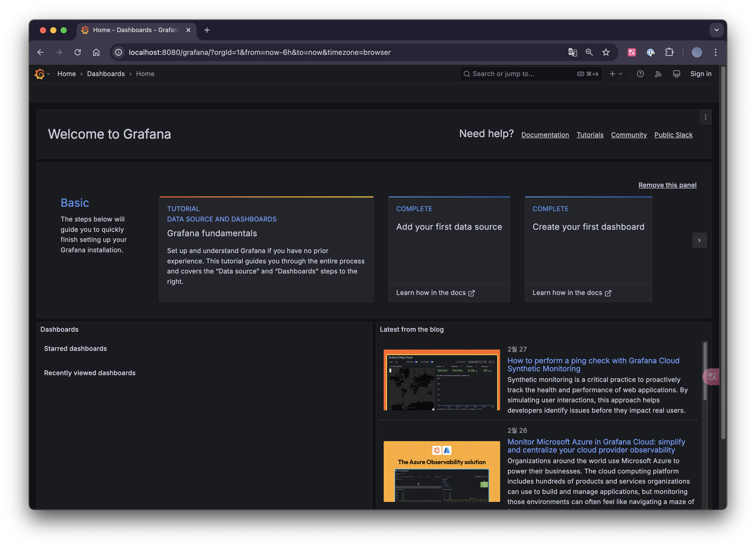The image size is (756, 548).
Task: Open the help question-mark icon
Action: click(x=640, y=74)
